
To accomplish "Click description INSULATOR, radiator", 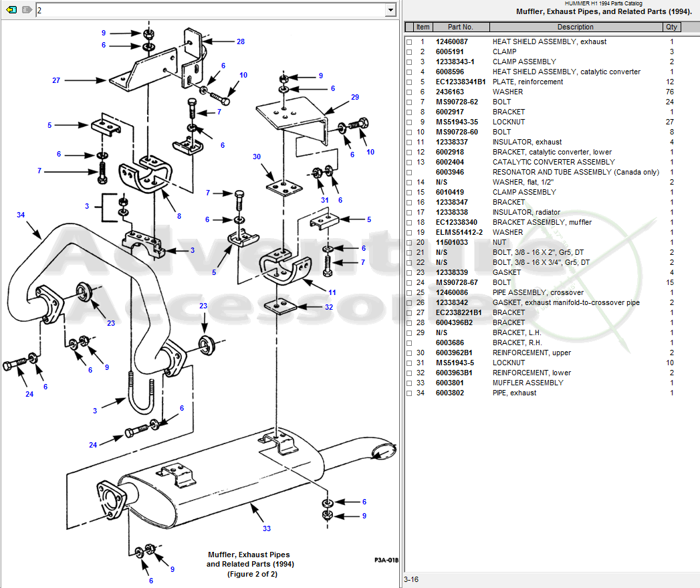I will (526, 212).
